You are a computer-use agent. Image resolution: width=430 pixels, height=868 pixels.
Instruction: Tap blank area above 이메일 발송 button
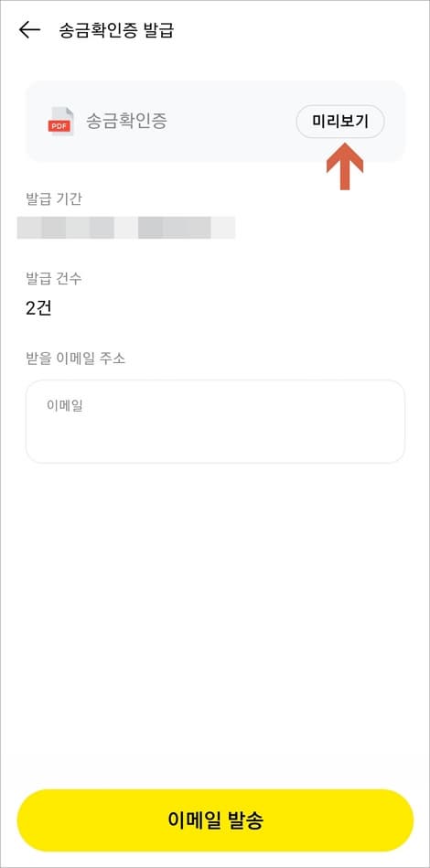pos(215,626)
